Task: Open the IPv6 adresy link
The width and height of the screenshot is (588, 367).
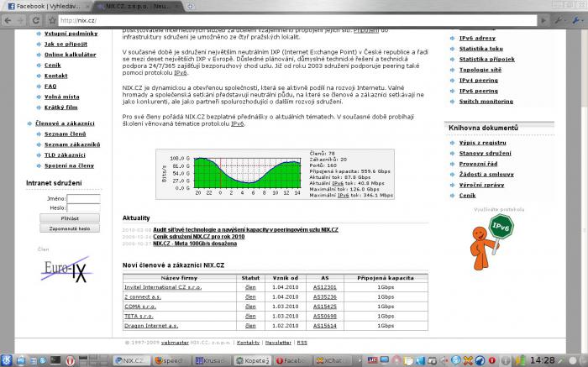Action: point(477,38)
